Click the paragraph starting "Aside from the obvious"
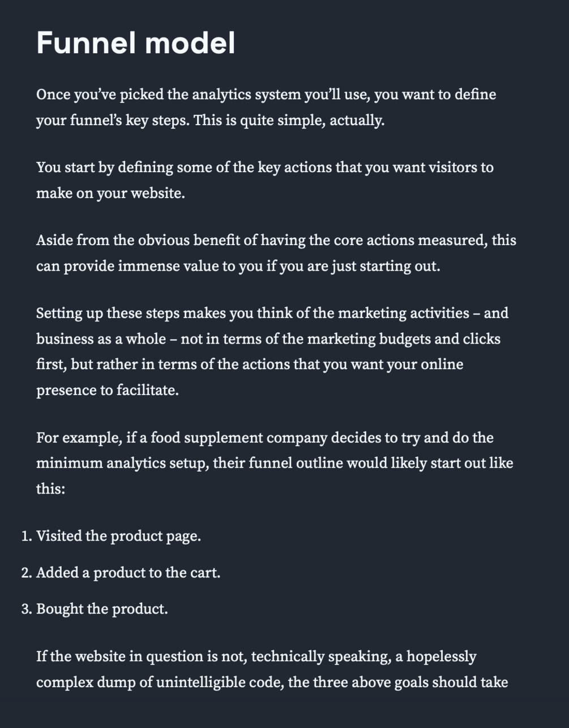 pyautogui.click(x=276, y=253)
